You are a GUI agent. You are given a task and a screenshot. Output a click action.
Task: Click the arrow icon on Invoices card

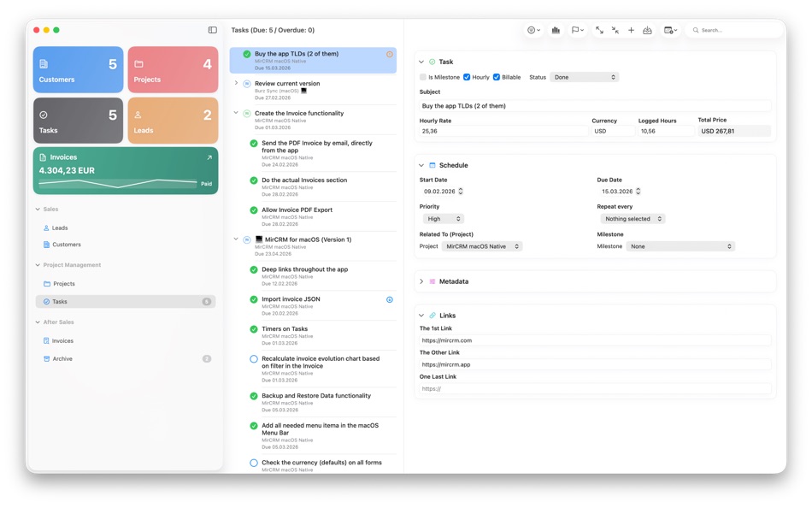209,157
